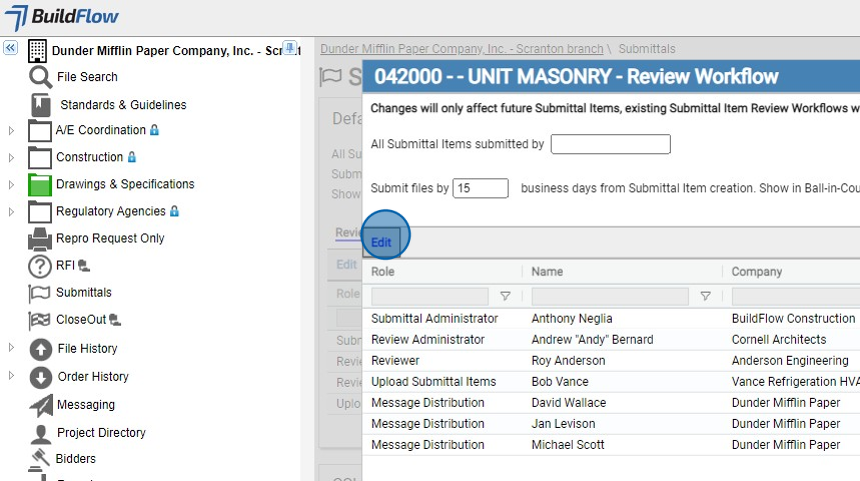Sort by the Company column header
860x481 pixels.
click(757, 271)
